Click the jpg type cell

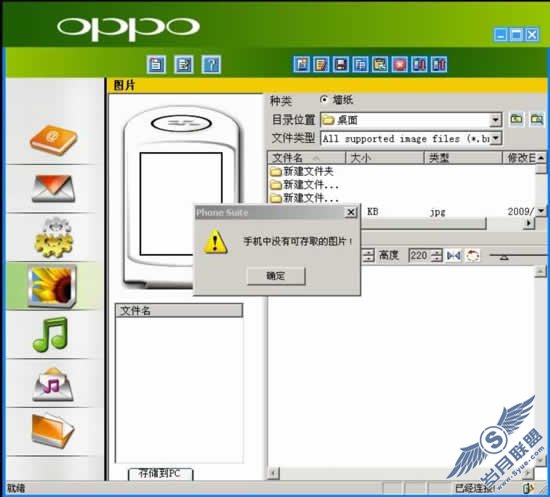[x=437, y=212]
